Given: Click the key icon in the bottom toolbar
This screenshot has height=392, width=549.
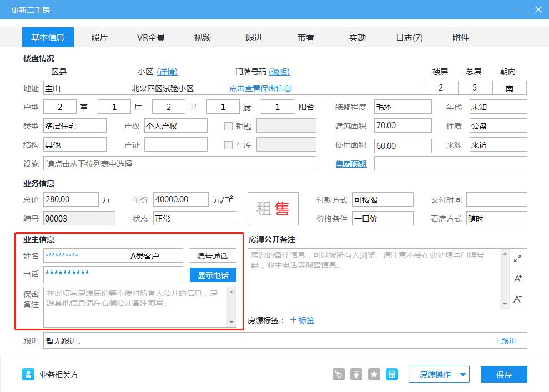Looking at the screenshot, I should pos(338,374).
